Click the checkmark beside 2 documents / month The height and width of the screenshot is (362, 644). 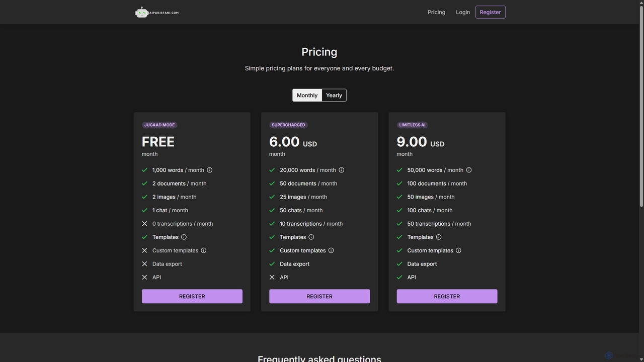144,184
